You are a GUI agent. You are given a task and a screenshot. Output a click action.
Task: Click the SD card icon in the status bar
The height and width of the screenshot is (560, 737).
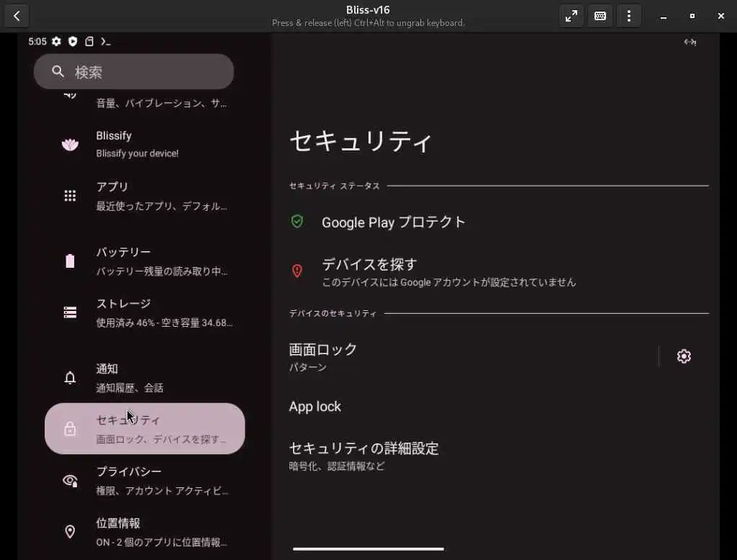click(89, 41)
